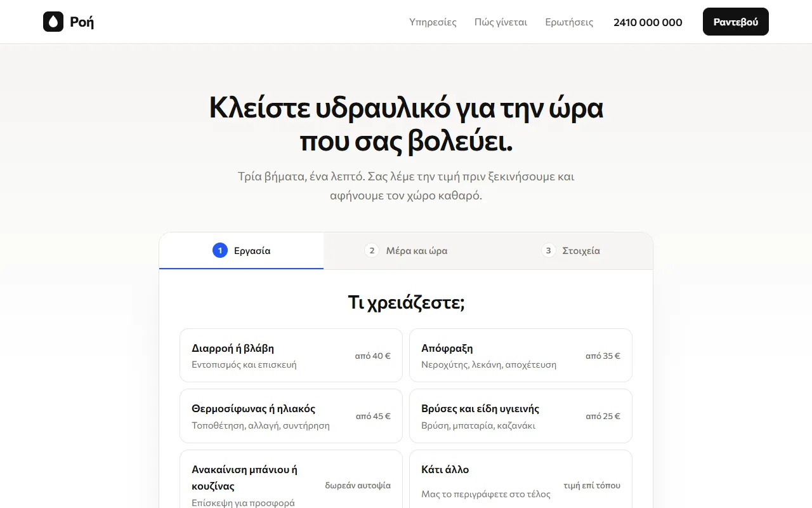Switch to the Στοιχεία step tab
The image size is (812, 508).
pyautogui.click(x=570, y=251)
